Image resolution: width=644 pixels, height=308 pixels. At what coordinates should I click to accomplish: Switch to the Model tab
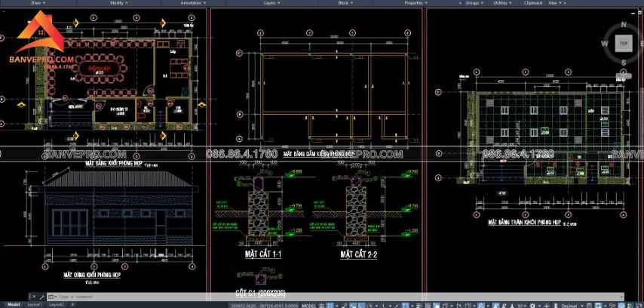click(x=14, y=304)
